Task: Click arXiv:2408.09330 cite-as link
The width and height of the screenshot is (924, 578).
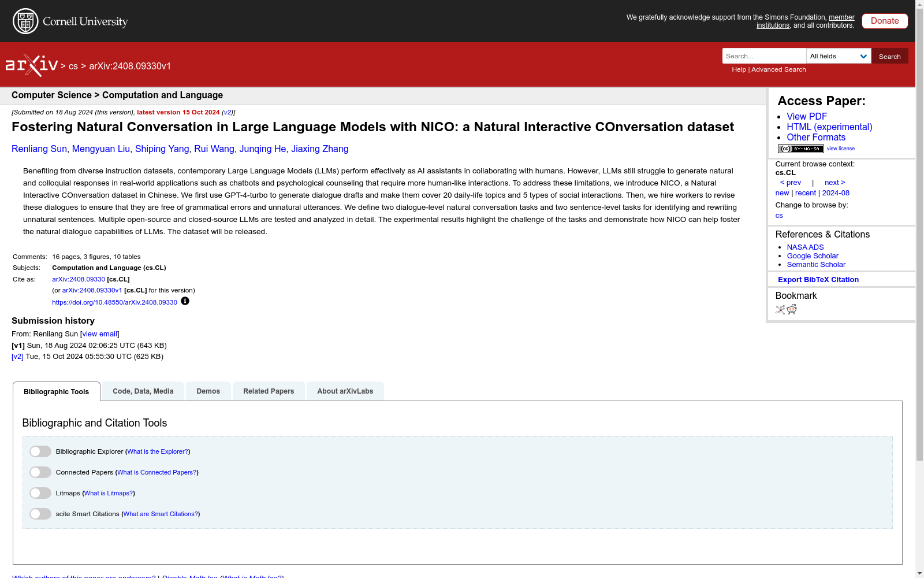Action: (79, 279)
